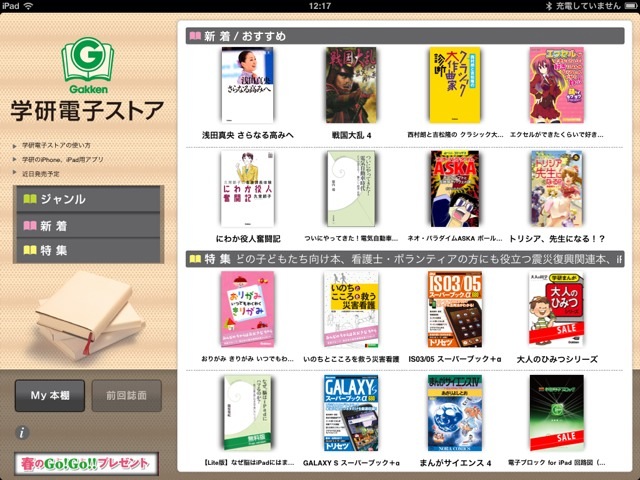The width and height of the screenshot is (640, 480).
Task: Tap the title おりがみ きりがみ いつでもわ
Action: 247,359
